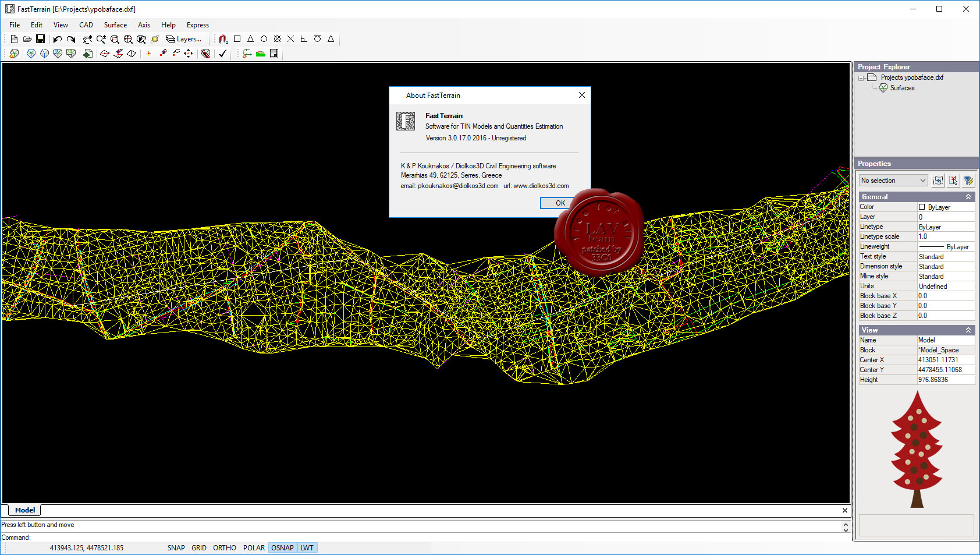
Task: Redo the last undone action
Action: tap(70, 39)
